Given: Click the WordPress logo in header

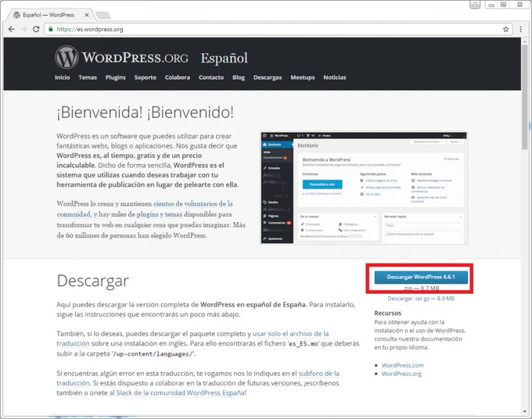Looking at the screenshot, I should 66,57.
